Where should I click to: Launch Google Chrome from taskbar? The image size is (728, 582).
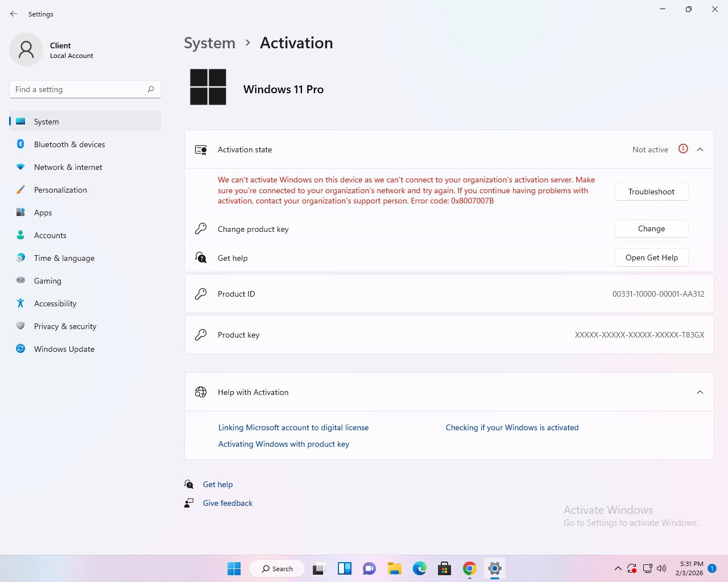(x=470, y=568)
